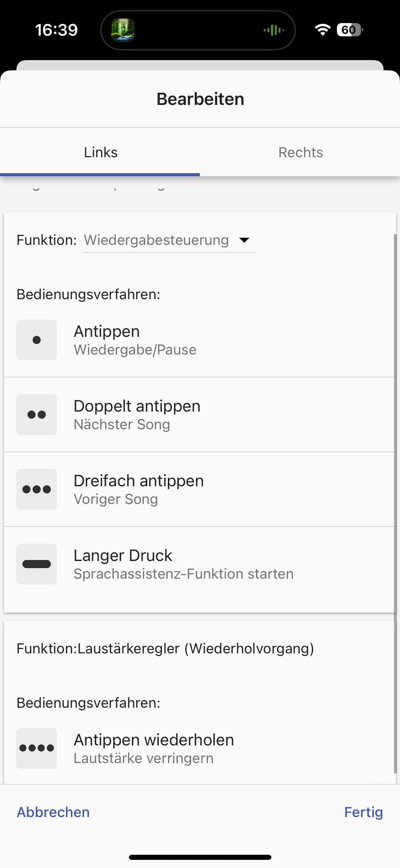Switch to the Links tab

[100, 152]
